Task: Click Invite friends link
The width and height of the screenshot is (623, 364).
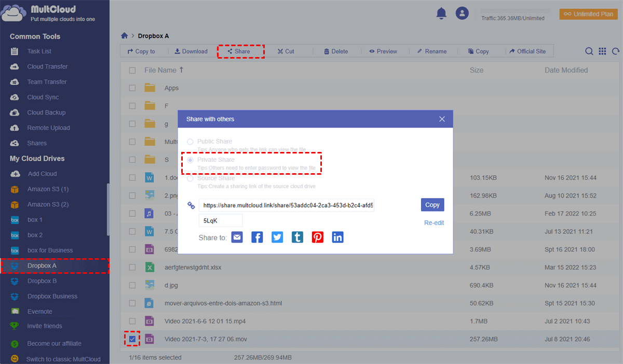Action: (x=44, y=326)
